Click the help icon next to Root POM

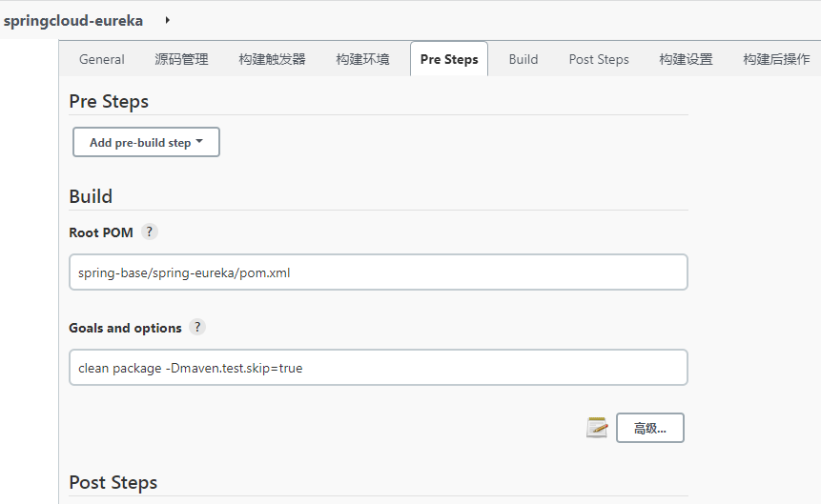(149, 232)
